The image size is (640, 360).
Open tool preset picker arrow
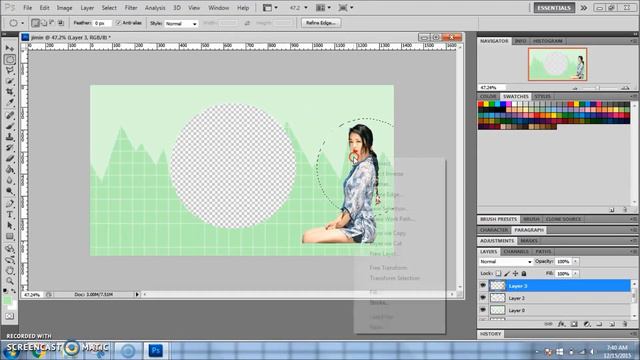click(x=22, y=23)
